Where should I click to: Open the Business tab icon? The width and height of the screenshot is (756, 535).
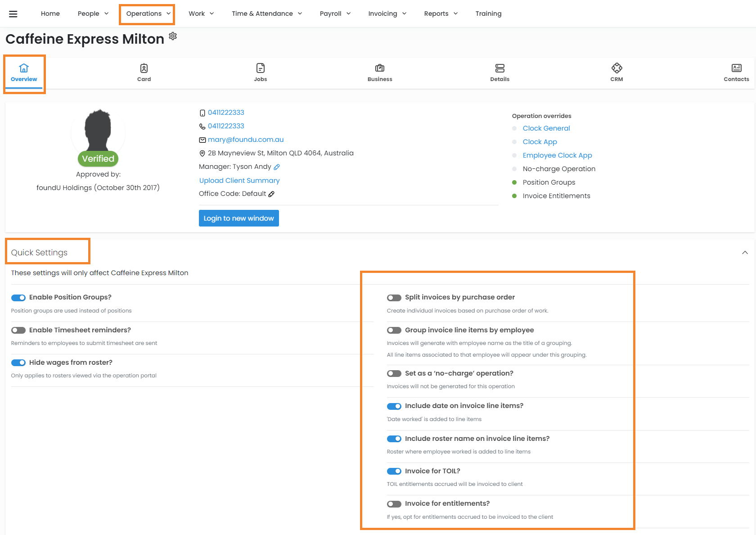pos(380,68)
